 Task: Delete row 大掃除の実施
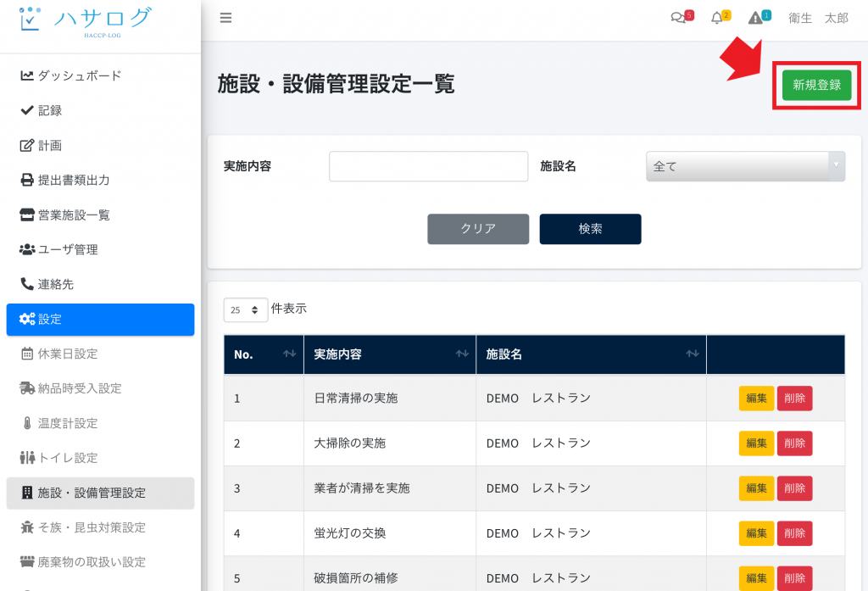click(x=794, y=443)
